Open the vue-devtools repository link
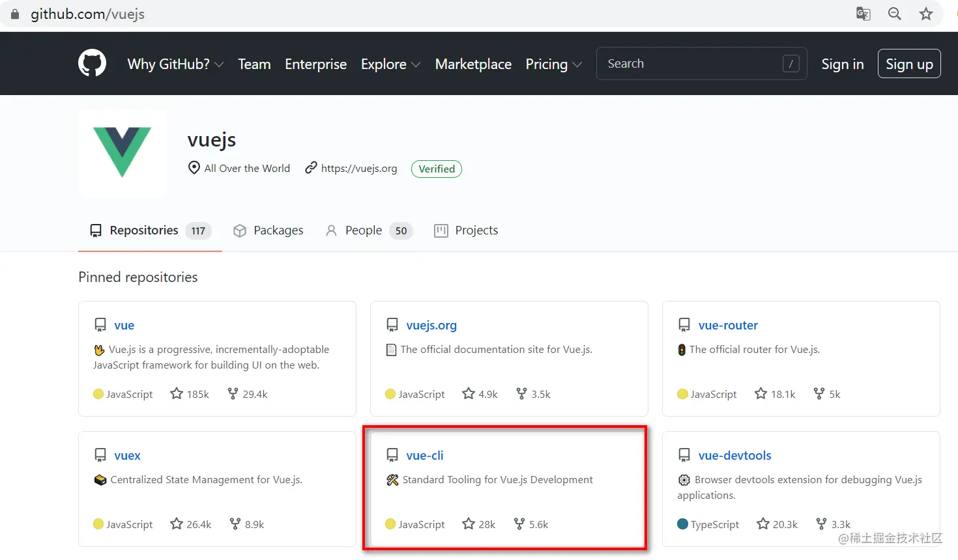This screenshot has height=560, width=958. click(x=735, y=455)
